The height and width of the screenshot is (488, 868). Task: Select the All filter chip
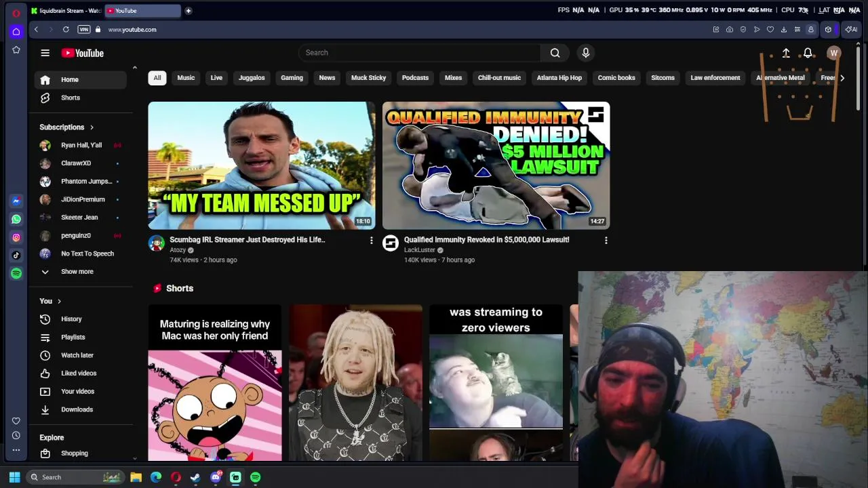click(x=157, y=78)
